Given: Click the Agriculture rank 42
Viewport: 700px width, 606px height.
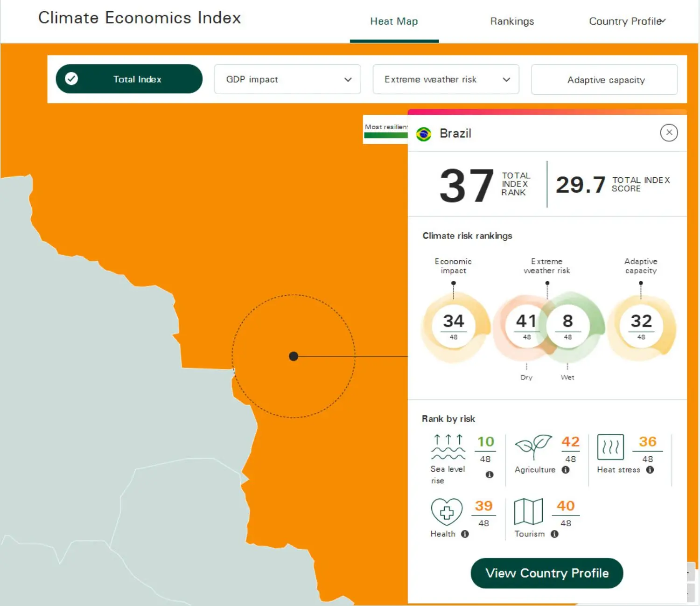Looking at the screenshot, I should pos(570,442).
